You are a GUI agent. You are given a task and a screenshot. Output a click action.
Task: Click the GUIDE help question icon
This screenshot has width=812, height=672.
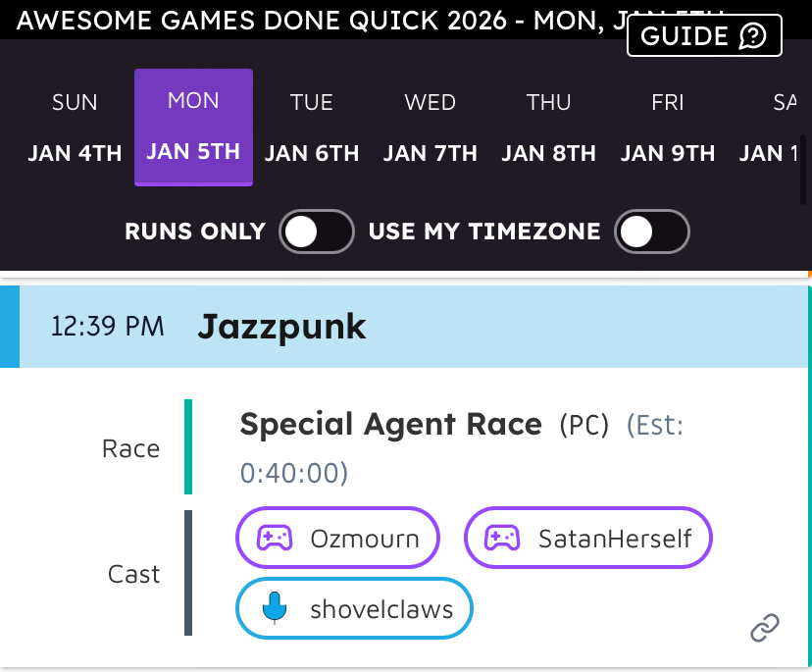753,36
